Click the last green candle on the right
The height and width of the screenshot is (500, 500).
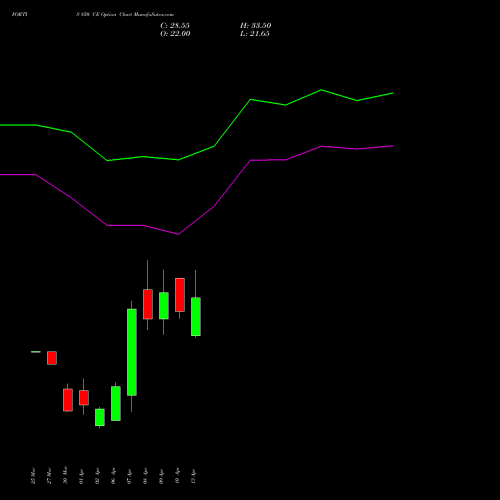tap(196, 317)
